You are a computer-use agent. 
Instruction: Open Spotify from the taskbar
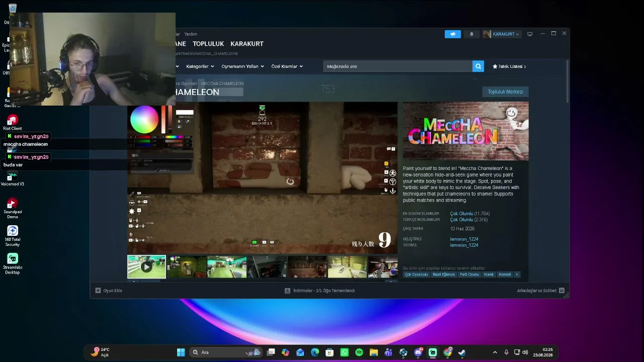(x=359, y=352)
